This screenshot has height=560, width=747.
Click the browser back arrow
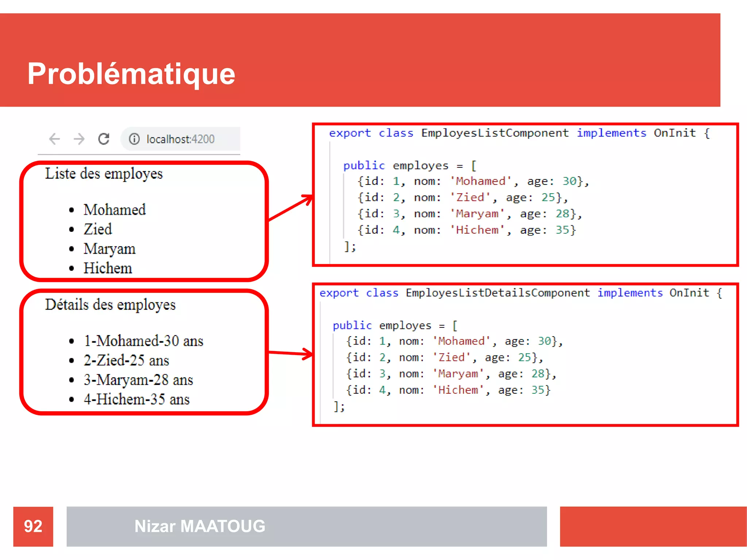coord(54,139)
